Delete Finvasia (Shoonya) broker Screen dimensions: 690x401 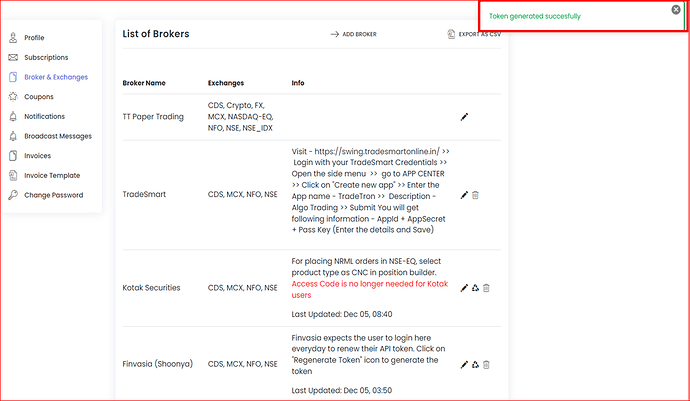click(x=486, y=364)
